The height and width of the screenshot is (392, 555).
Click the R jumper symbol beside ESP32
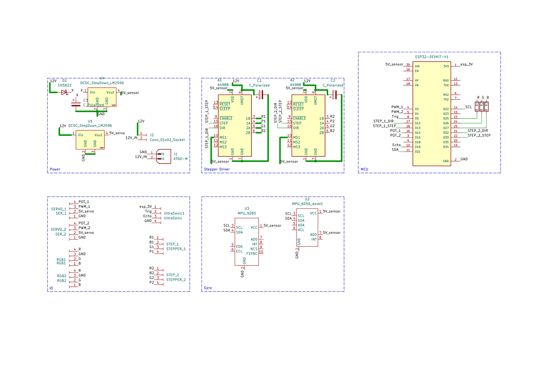477,106
